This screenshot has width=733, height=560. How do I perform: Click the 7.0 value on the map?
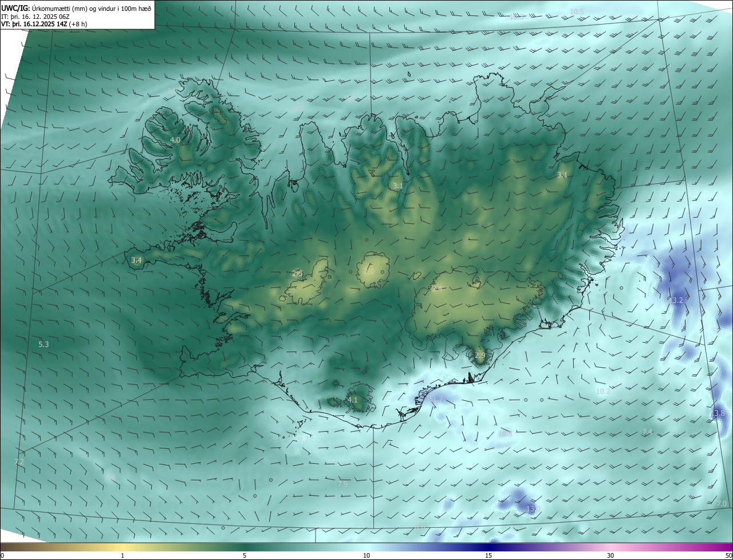[x=722, y=503]
